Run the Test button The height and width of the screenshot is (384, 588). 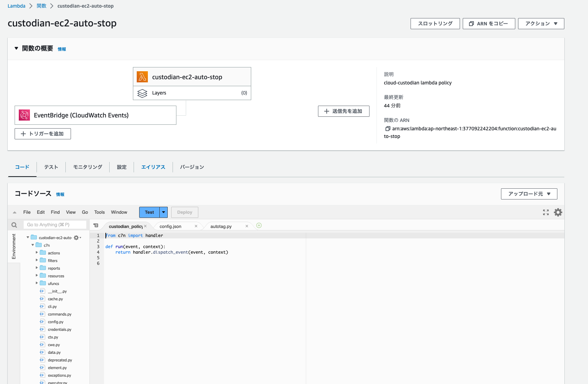pyautogui.click(x=149, y=212)
